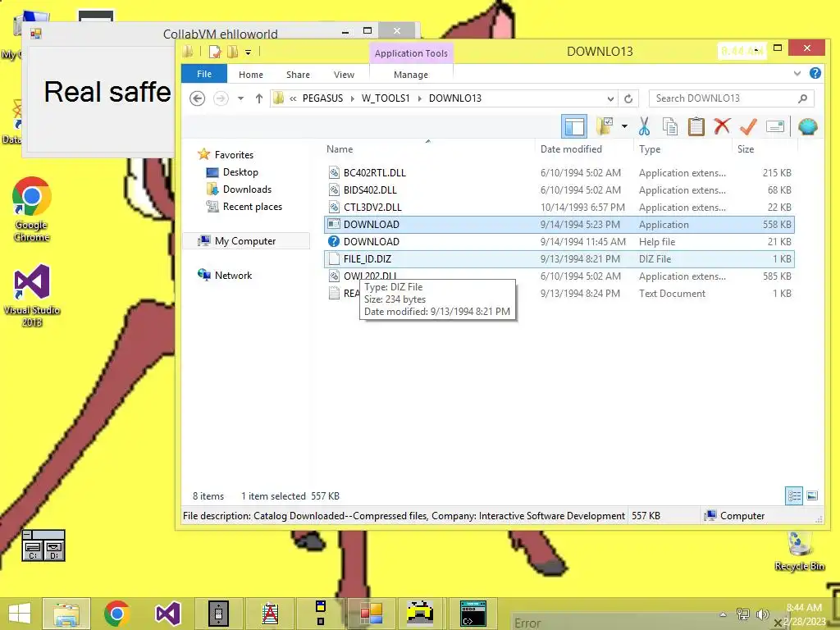This screenshot has height=630, width=840.
Task: Refresh the DOWNLO13 folder view
Action: tap(628, 98)
